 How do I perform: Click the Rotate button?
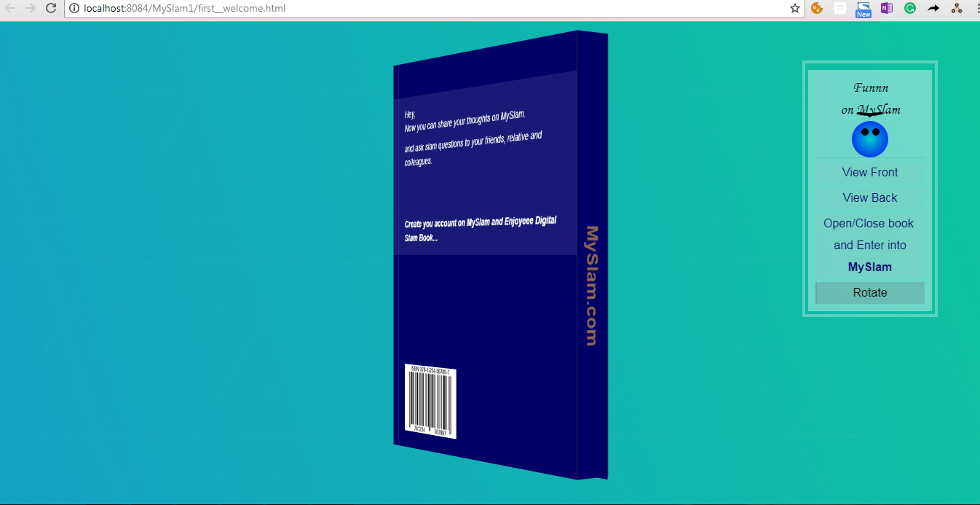[870, 293]
